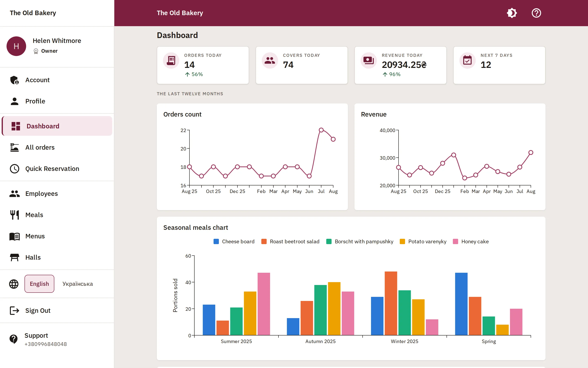
Task: Toggle Potato varenyky yellow legend swatch
Action: tap(402, 241)
